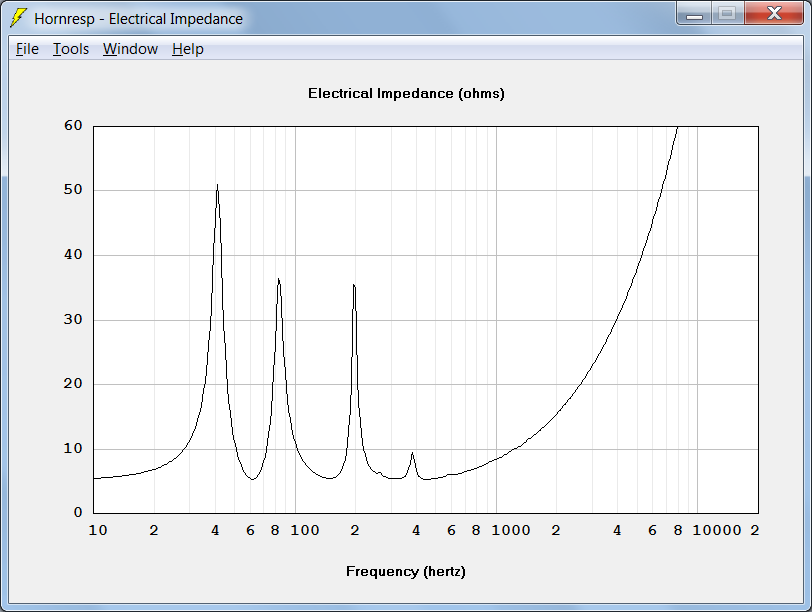
Task: Open the Window menu
Action: coord(130,49)
